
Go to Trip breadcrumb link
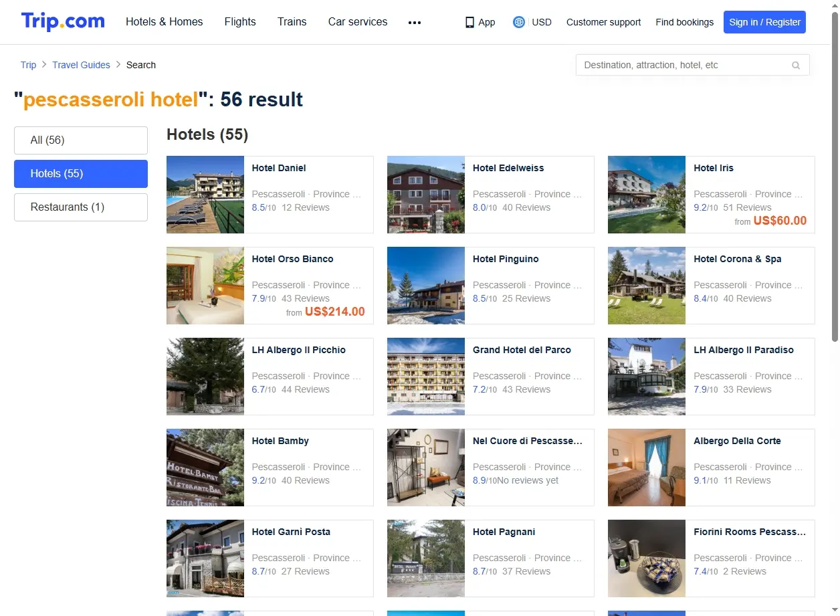tap(28, 65)
